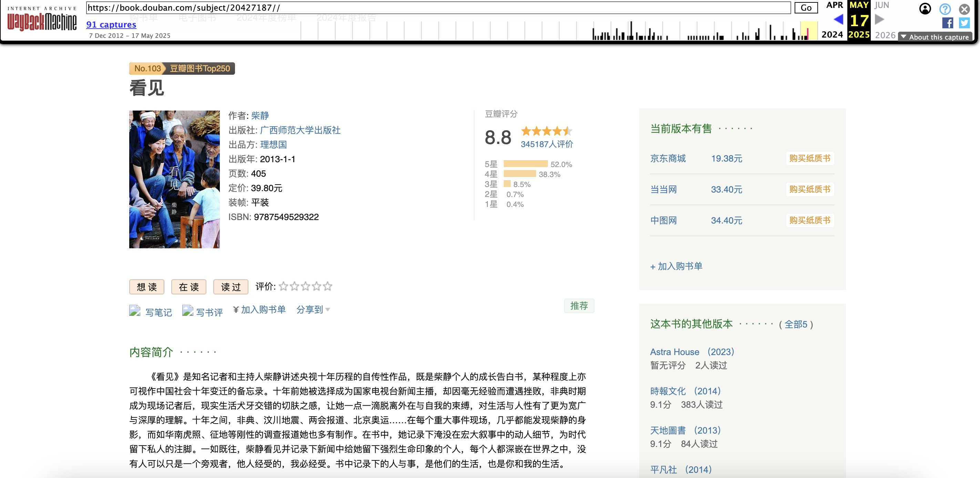Click the Wayback URL input field

pyautogui.click(x=438, y=8)
